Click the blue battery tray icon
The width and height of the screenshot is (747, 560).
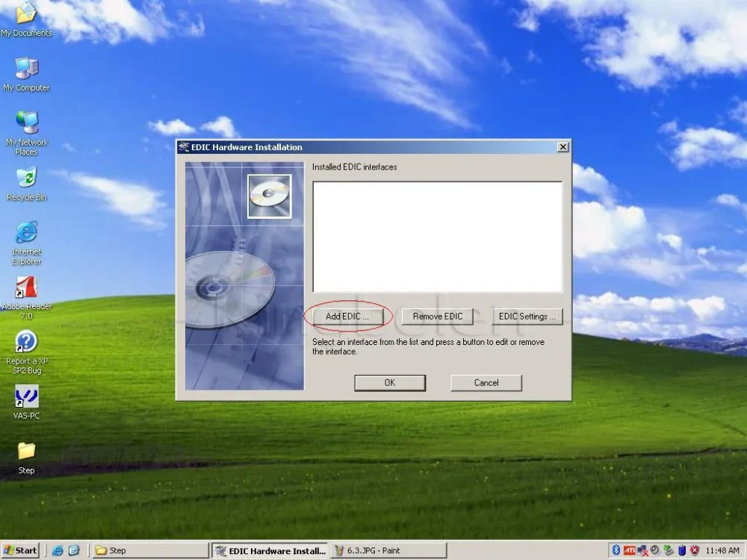click(x=682, y=550)
